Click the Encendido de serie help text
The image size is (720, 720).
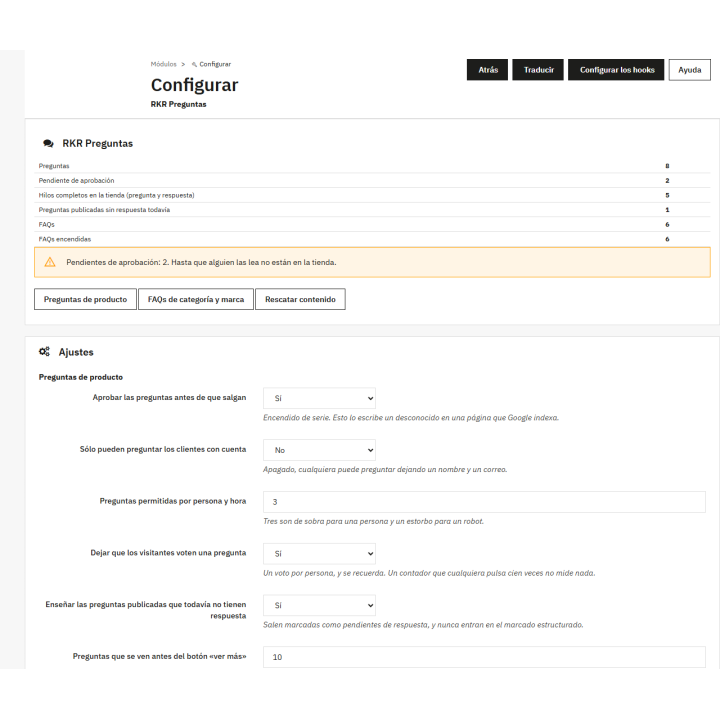coord(411,418)
